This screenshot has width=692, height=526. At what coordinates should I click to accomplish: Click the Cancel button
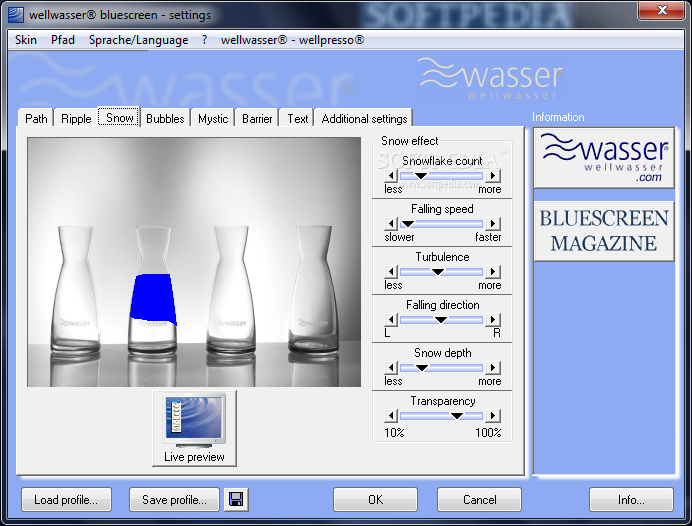coord(479,500)
